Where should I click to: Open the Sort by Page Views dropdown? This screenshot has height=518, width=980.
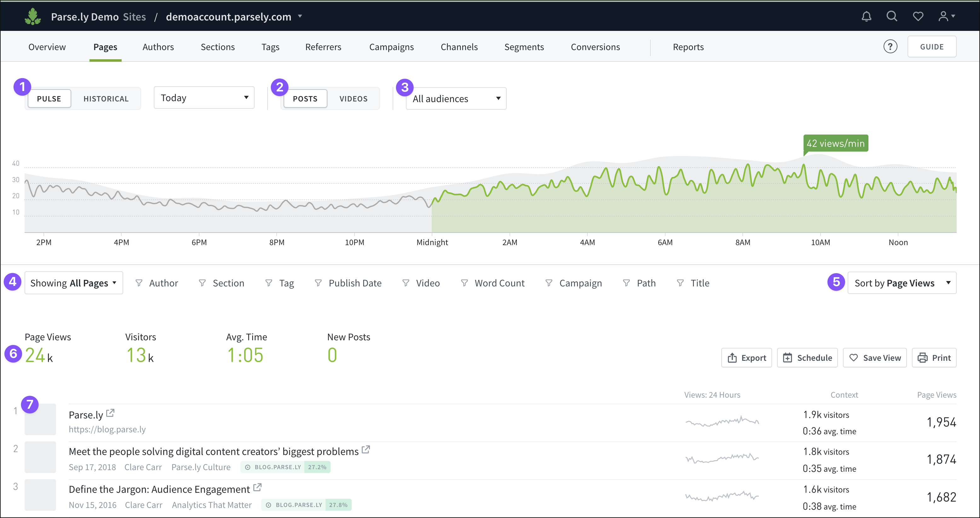pyautogui.click(x=902, y=283)
